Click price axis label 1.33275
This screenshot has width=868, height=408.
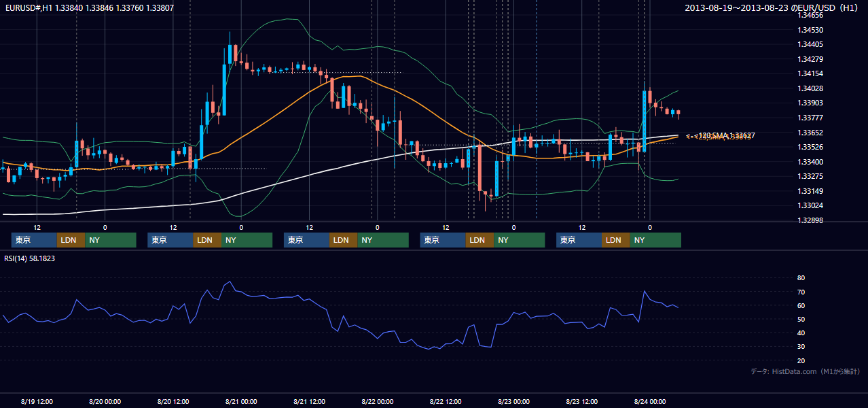point(810,176)
